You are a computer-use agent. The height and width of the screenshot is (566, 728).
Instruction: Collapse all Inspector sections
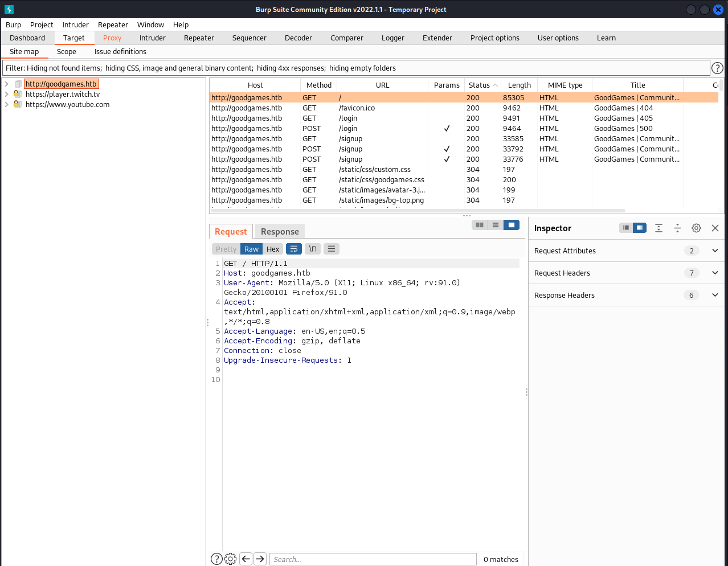677,228
